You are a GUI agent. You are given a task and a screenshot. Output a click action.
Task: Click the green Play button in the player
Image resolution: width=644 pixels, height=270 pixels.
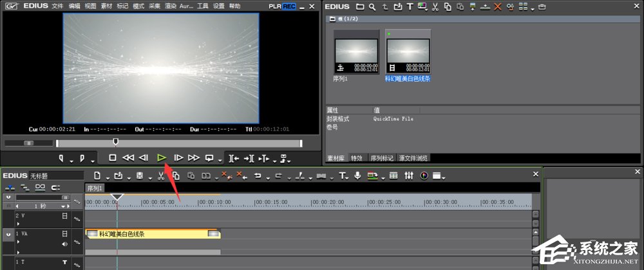tap(162, 157)
